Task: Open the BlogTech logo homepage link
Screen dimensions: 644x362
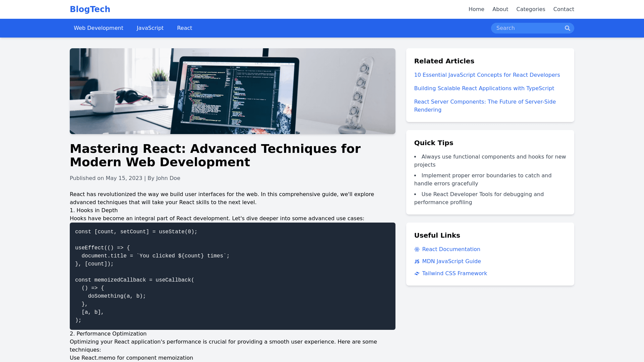Action: [90, 9]
